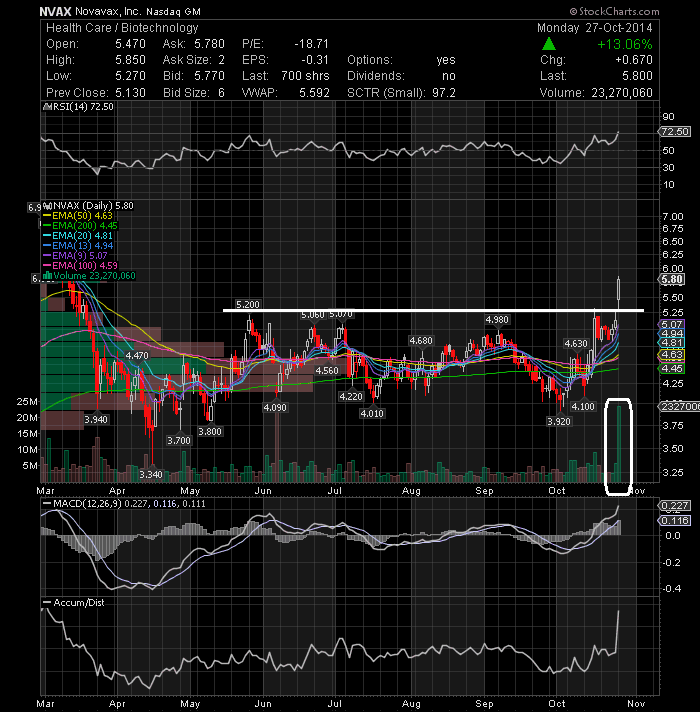Click the Health Care / Biotechnology sector label
700x712 pixels.
tap(122, 28)
